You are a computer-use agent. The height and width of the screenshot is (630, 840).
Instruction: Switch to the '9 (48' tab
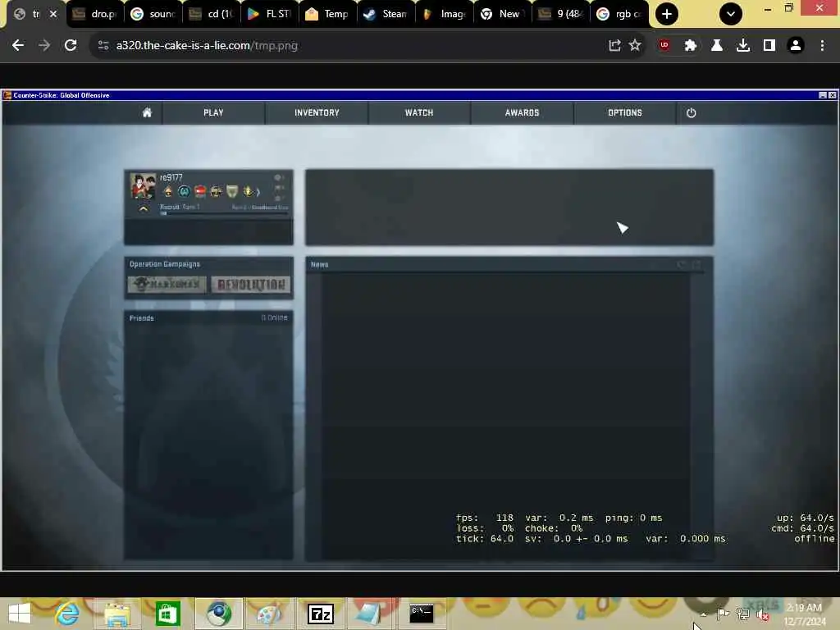[x=561, y=14]
